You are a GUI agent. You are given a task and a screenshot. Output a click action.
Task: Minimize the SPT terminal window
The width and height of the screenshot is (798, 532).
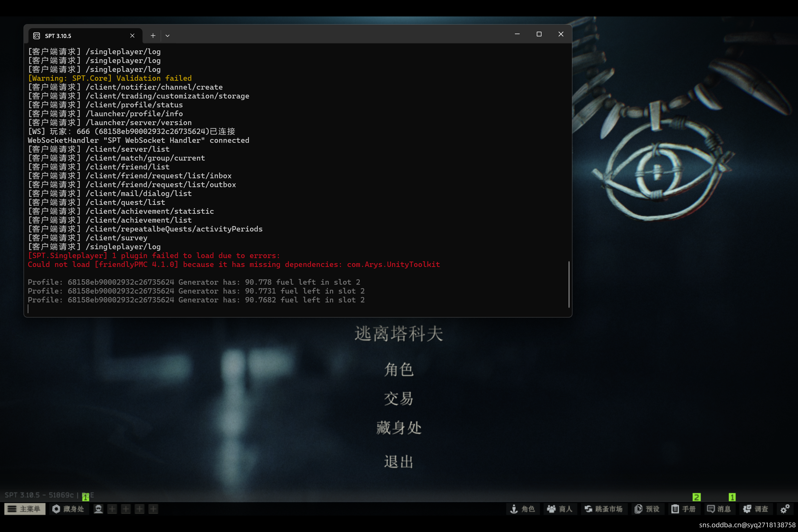517,34
